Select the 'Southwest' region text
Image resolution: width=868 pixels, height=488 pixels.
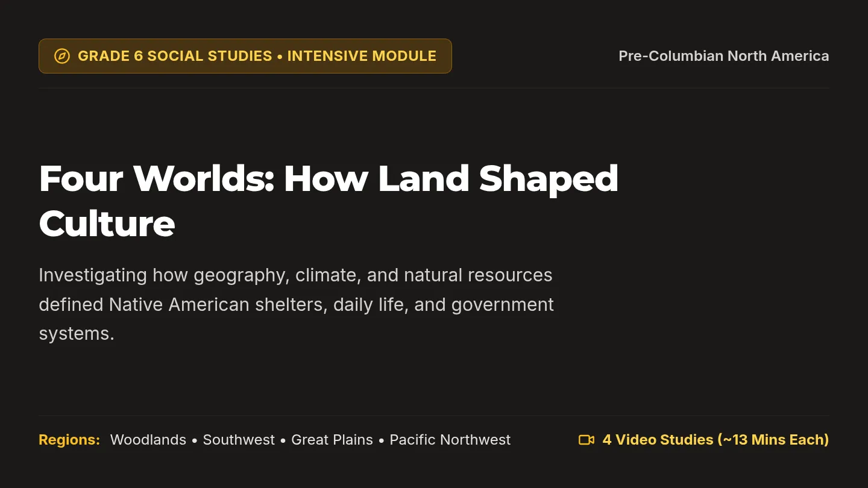click(x=239, y=440)
